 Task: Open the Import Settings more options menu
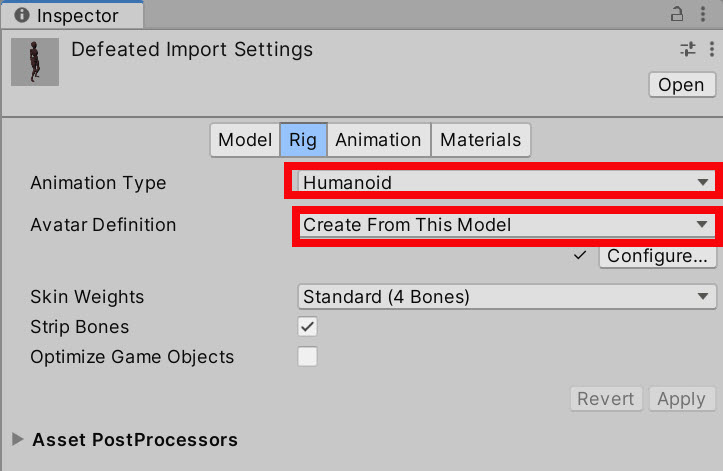click(712, 49)
